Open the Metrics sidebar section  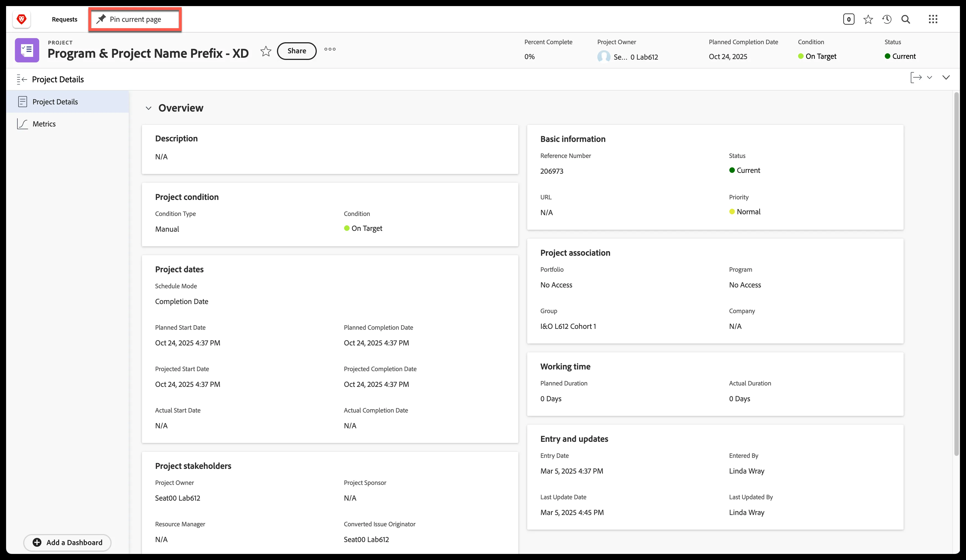click(x=67, y=124)
